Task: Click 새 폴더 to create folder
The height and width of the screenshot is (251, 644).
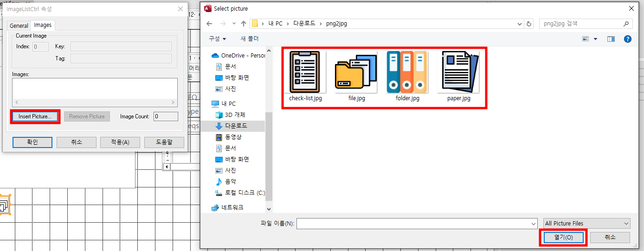Action: [250, 39]
